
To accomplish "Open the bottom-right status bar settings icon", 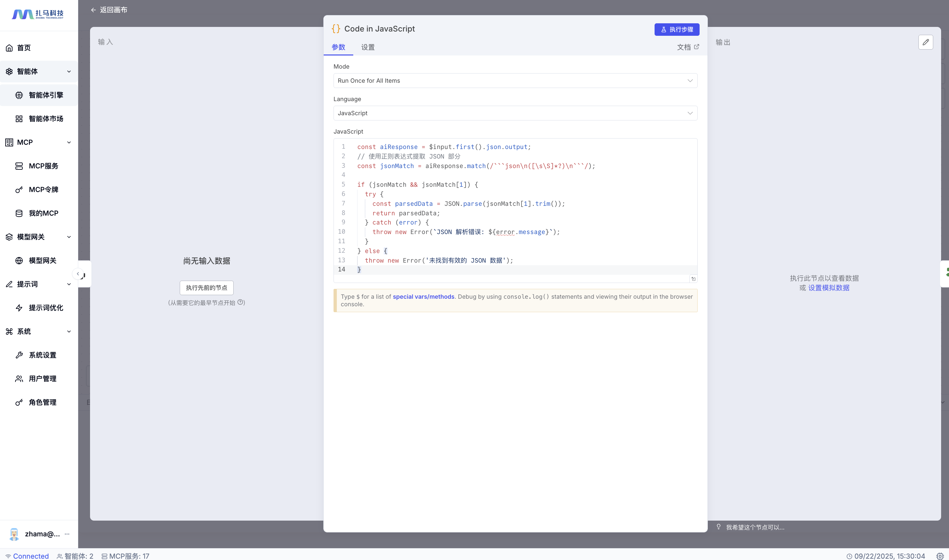I will (x=939, y=556).
